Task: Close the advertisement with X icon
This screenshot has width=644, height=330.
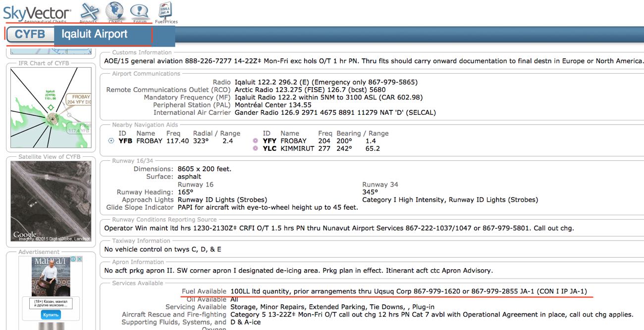Action: [79, 259]
